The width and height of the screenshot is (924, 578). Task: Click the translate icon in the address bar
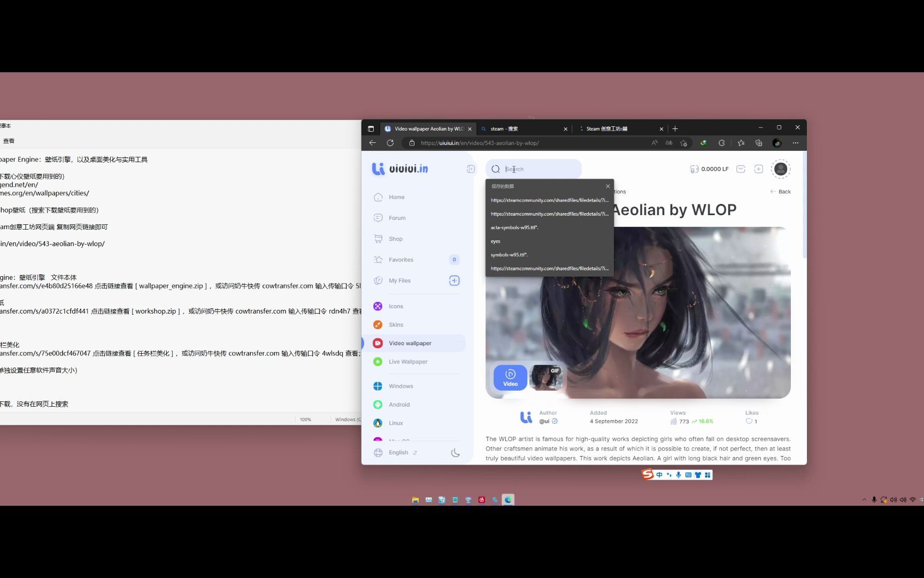click(x=669, y=143)
